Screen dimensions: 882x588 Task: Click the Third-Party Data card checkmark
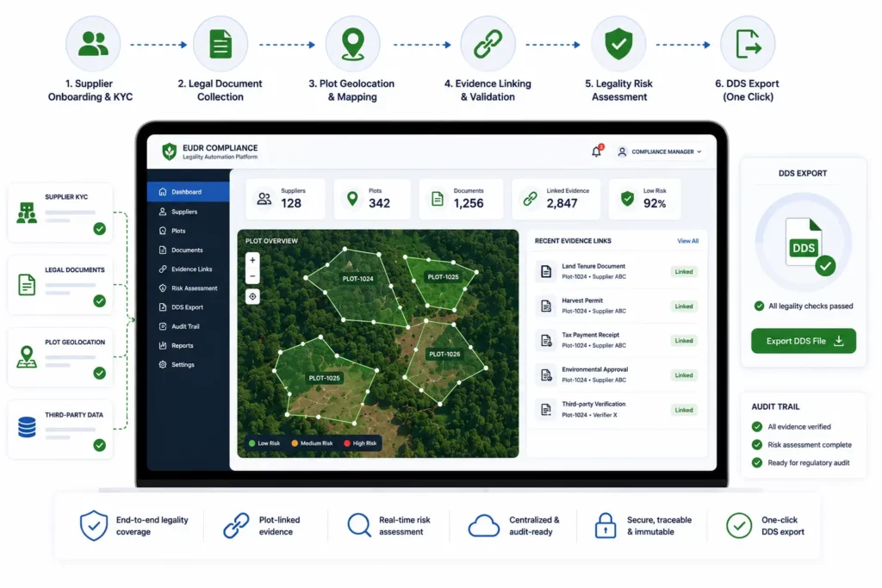(x=100, y=445)
